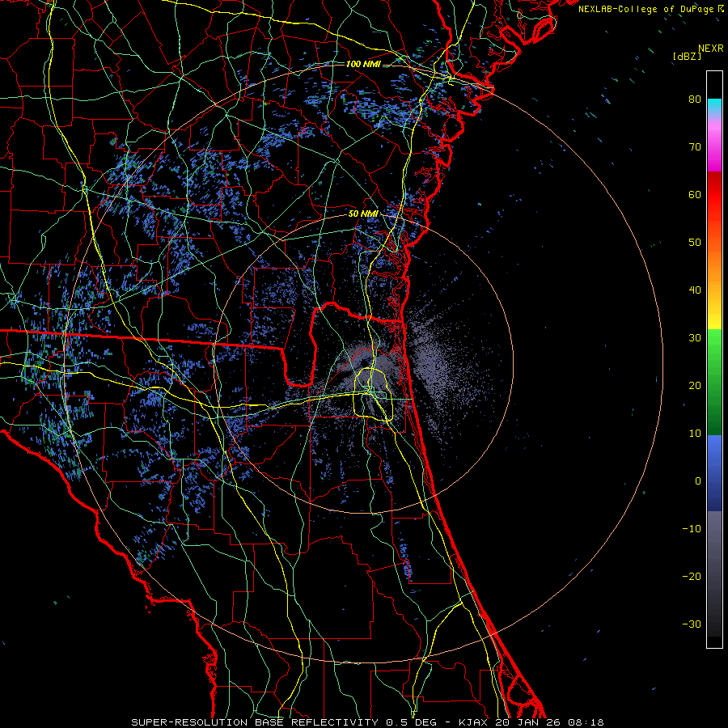The width and height of the screenshot is (728, 728).
Task: Click the dBZ unit label above the color scale
Action: [x=687, y=57]
